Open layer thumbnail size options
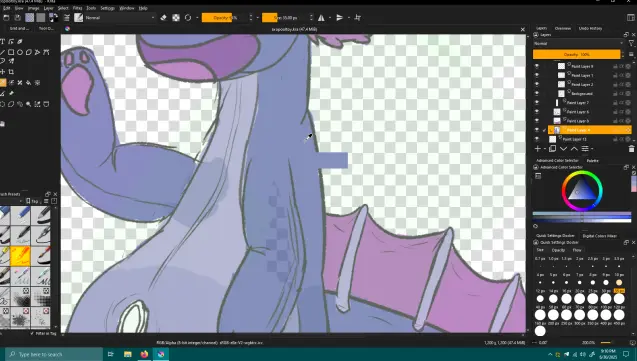637x361 pixels. click(x=631, y=54)
